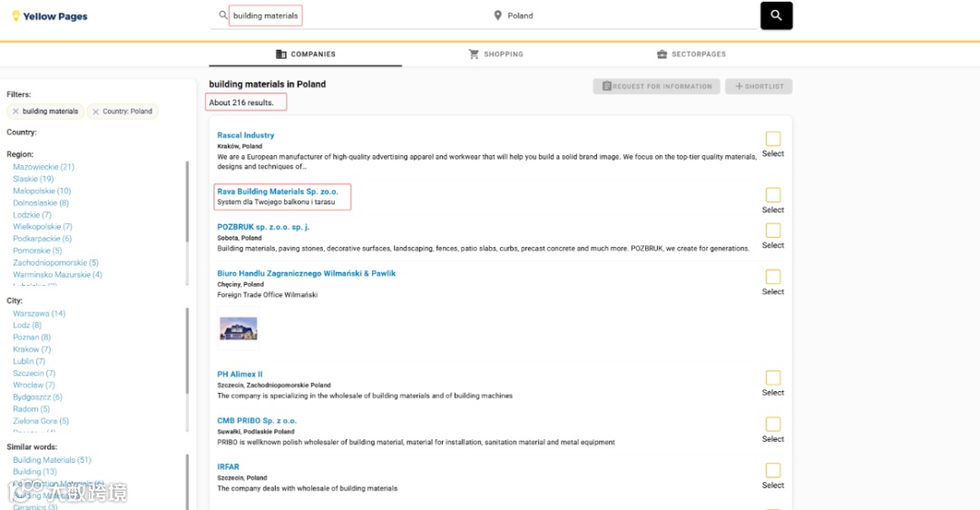Filter by city Poznan (8)
Image resolution: width=980 pixels, height=510 pixels.
[x=32, y=337]
